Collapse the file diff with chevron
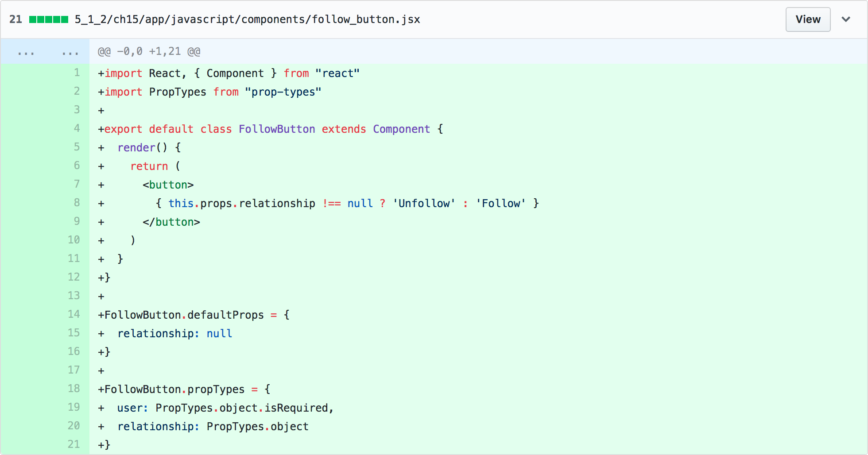This screenshot has height=455, width=868. (x=846, y=19)
